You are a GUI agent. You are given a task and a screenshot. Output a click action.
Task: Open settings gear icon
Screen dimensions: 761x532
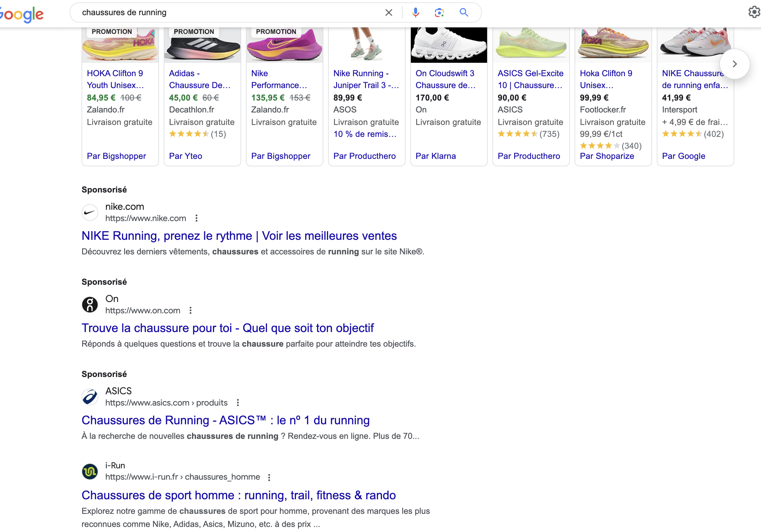[x=754, y=12]
